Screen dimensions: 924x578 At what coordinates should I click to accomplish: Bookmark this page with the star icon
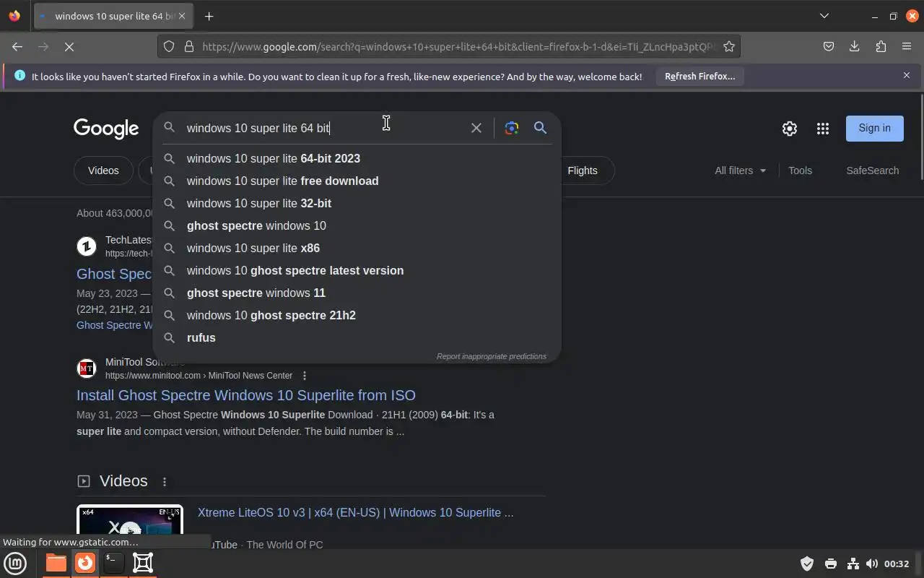coord(729,46)
